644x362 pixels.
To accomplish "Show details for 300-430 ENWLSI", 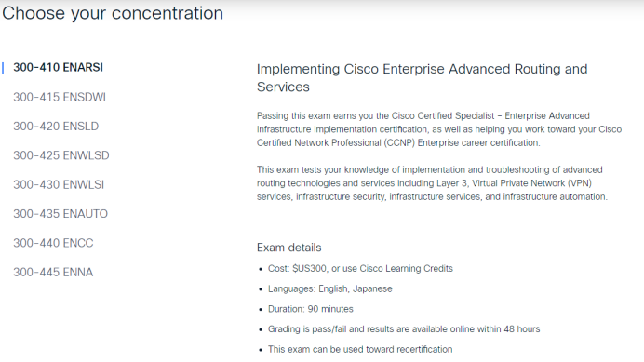I will [59, 184].
